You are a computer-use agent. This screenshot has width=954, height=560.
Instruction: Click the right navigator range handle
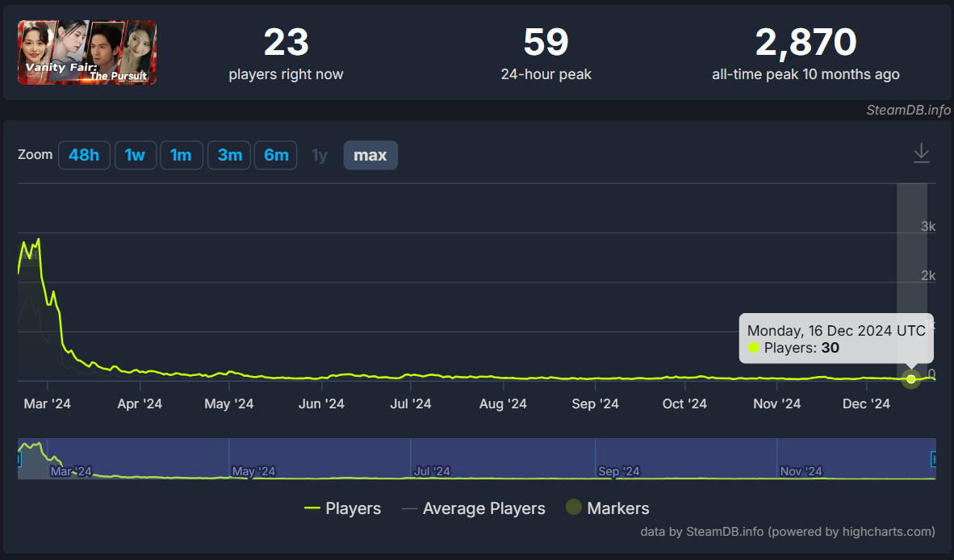(x=935, y=459)
